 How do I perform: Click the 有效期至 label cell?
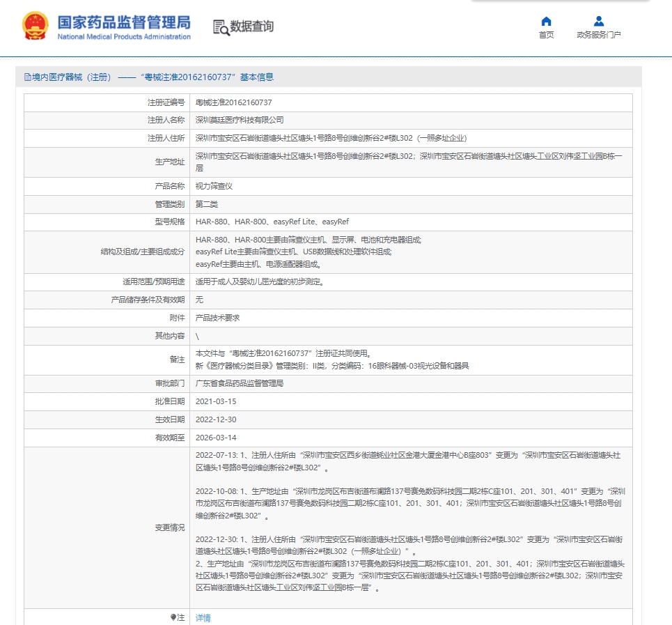tap(107, 438)
